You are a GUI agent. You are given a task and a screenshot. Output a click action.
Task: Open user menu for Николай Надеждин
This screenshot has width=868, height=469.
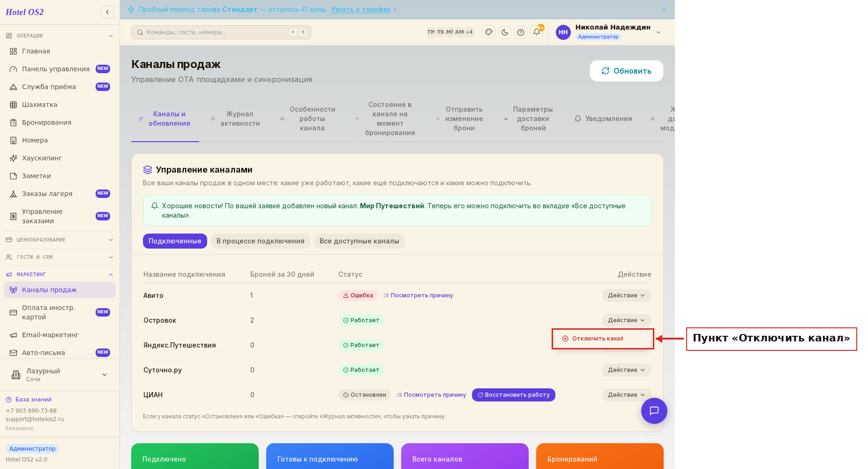coord(609,32)
